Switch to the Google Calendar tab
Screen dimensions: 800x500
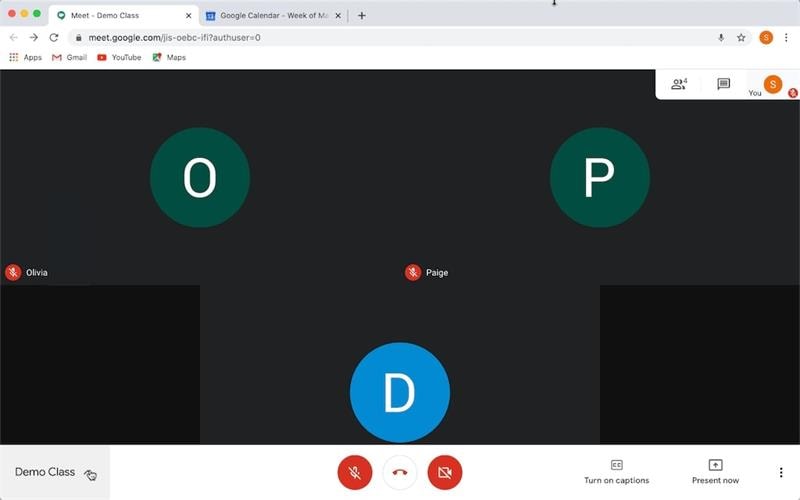[x=273, y=15]
